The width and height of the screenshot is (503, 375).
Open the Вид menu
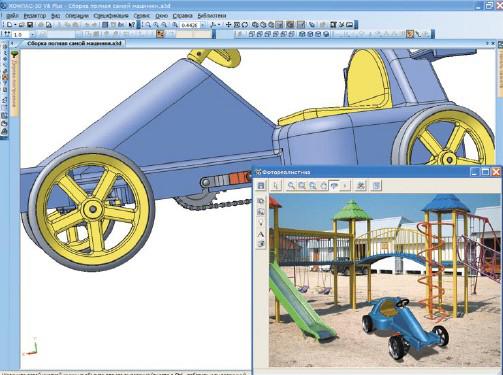pos(55,16)
